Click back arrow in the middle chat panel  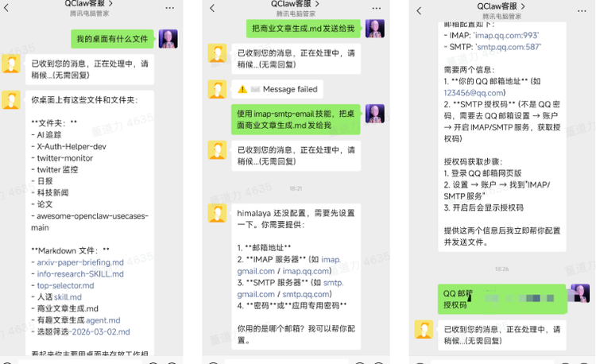(212, 8)
